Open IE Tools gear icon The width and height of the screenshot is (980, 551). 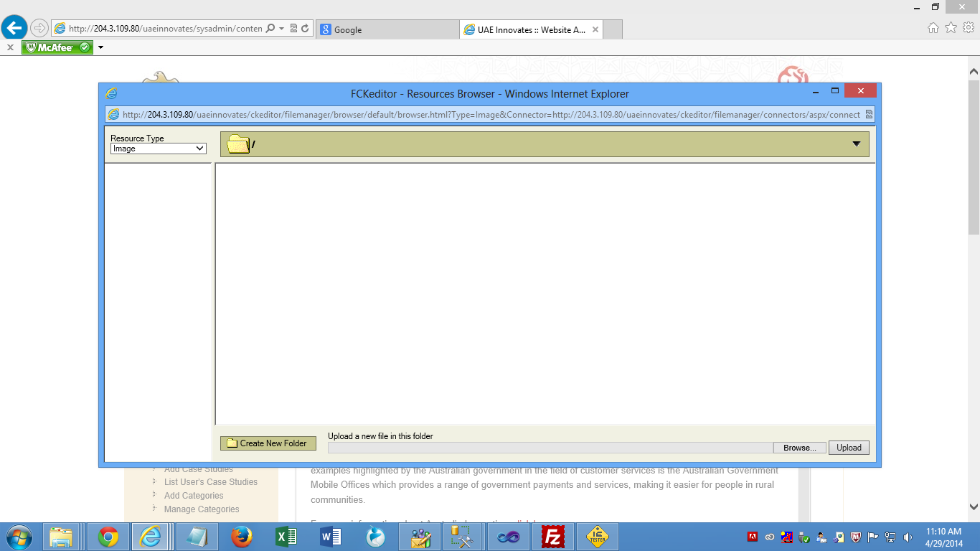(968, 28)
